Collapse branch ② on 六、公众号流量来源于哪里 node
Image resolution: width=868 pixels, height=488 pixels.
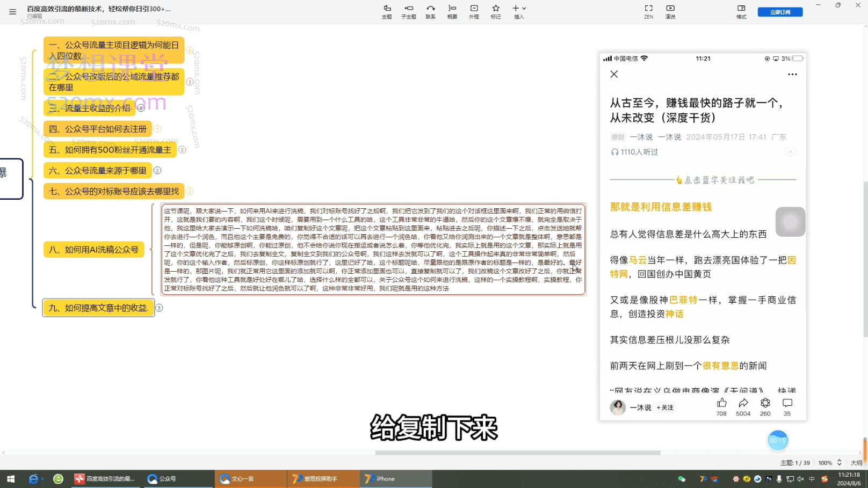coord(157,170)
